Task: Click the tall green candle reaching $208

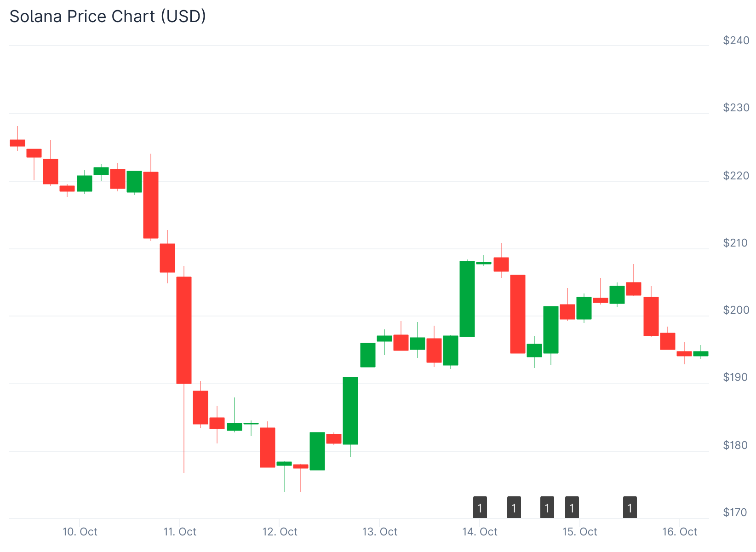Action: coord(467,299)
